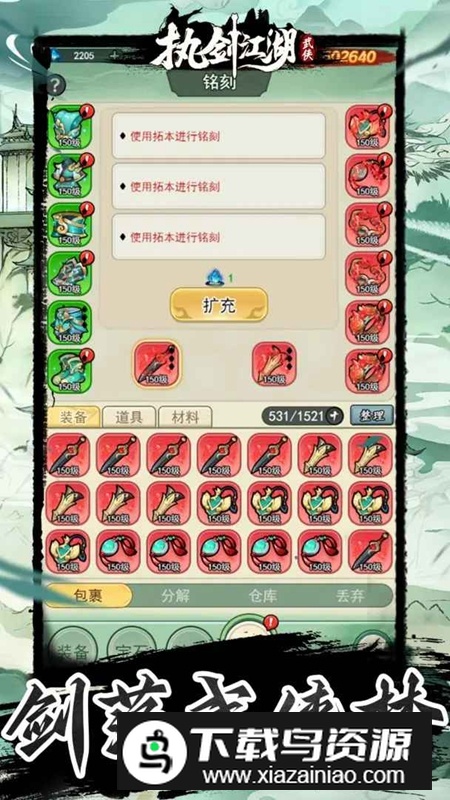Pick the first turquoise amulet in the bottom row
This screenshot has height=800, width=450.
point(118,551)
